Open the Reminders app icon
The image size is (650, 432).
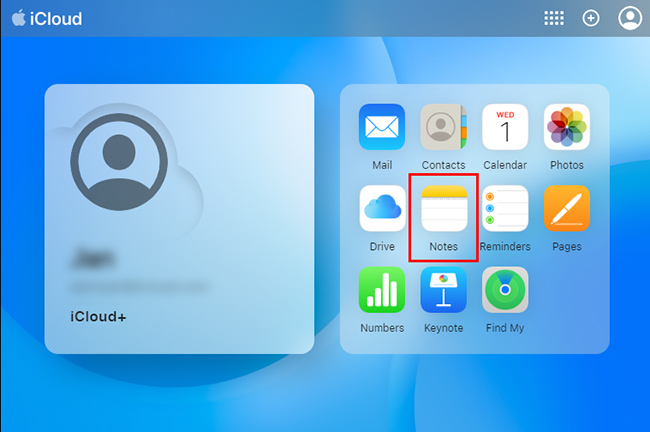point(505,208)
